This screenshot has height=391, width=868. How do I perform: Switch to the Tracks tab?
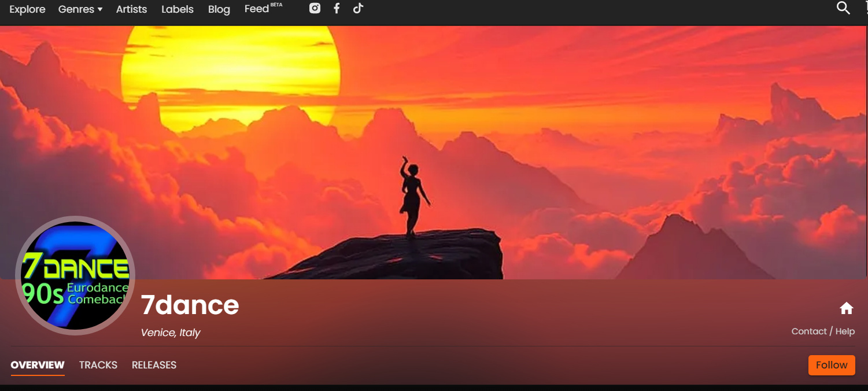pyautogui.click(x=98, y=365)
